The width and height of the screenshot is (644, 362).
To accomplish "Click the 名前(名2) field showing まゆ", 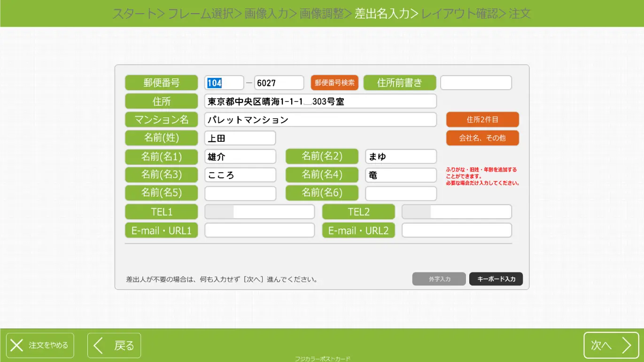I will tap(401, 156).
